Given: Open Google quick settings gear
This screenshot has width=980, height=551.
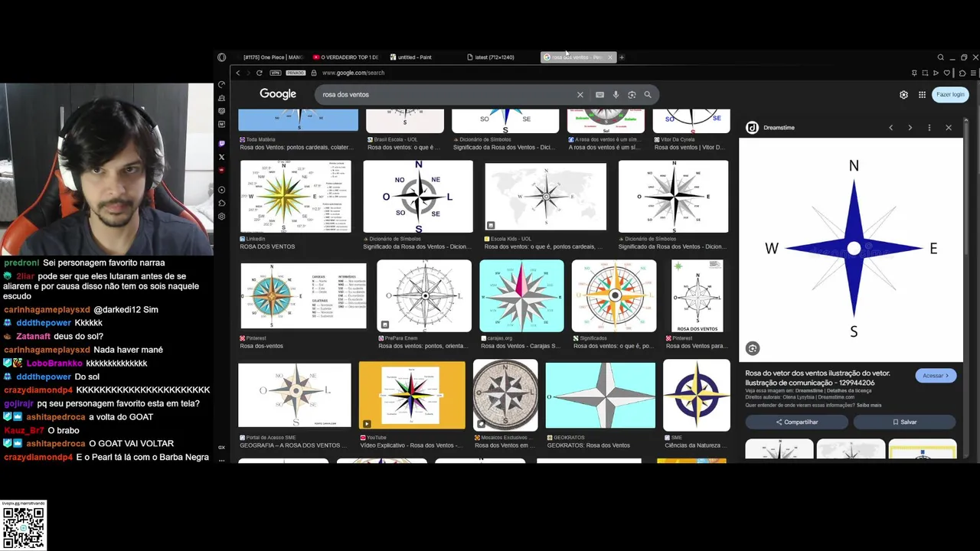Looking at the screenshot, I should pyautogui.click(x=903, y=95).
